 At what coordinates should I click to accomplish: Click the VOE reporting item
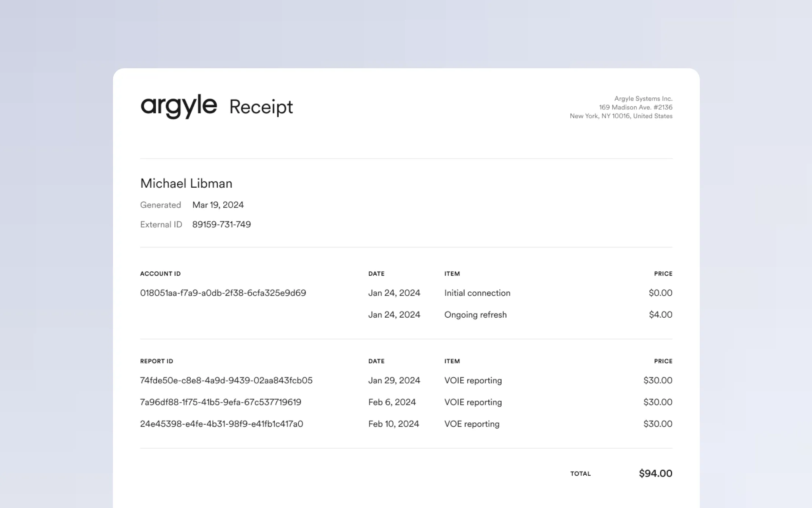472,424
